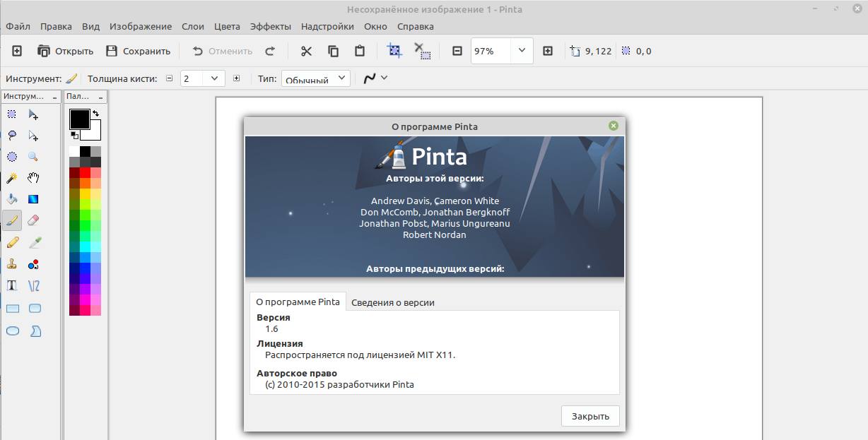Open the Изображение menu
The height and width of the screenshot is (440, 868).
pos(141,26)
